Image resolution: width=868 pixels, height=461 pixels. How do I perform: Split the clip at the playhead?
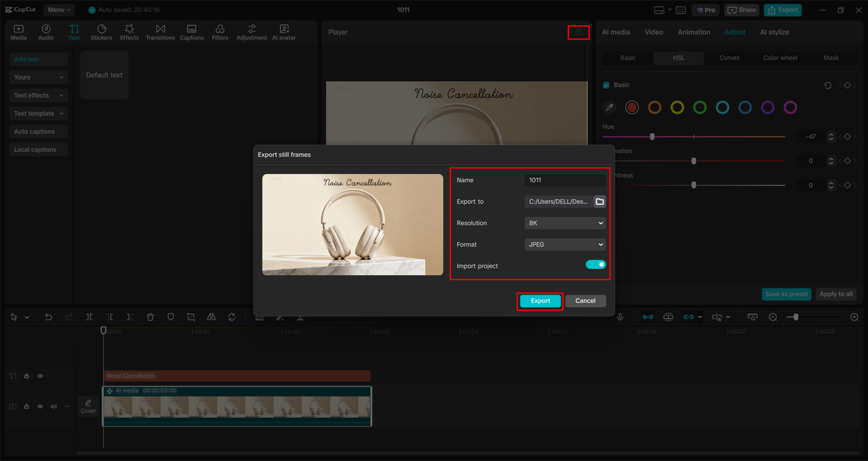[x=90, y=317]
